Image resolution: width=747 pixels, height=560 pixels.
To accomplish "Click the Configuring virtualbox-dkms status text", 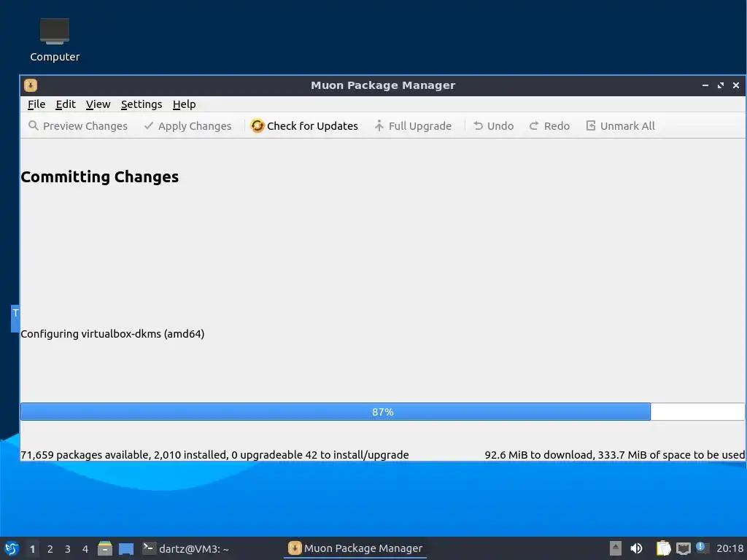I will pos(112,334).
